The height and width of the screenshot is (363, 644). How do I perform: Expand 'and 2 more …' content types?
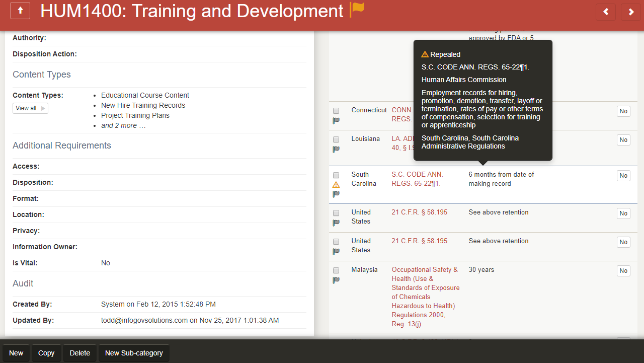tap(123, 125)
